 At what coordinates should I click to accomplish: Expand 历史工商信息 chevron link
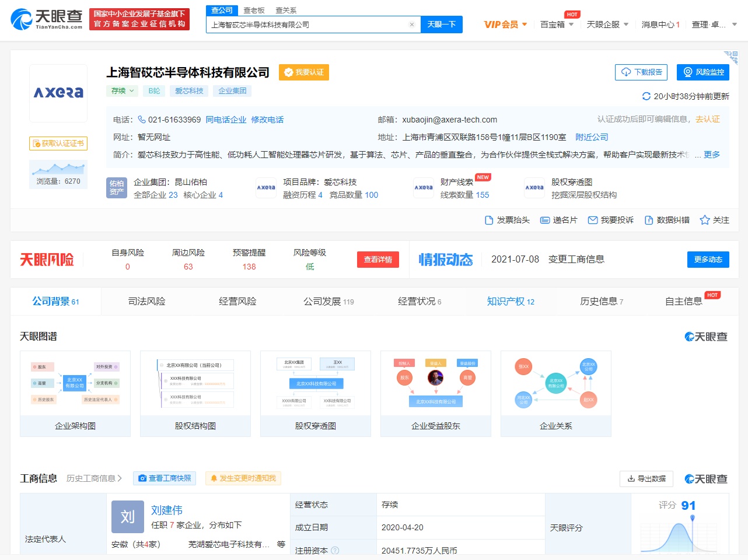pos(95,478)
